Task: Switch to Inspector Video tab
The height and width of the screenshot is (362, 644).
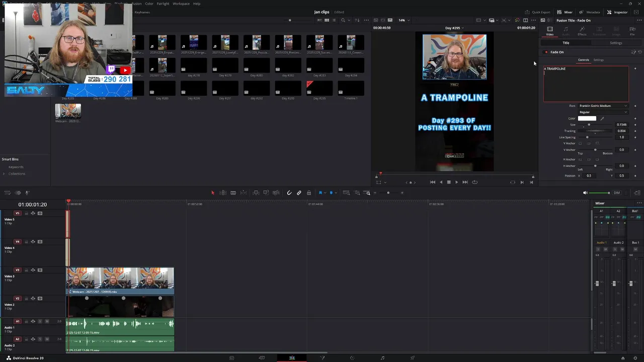Action: [x=550, y=31]
